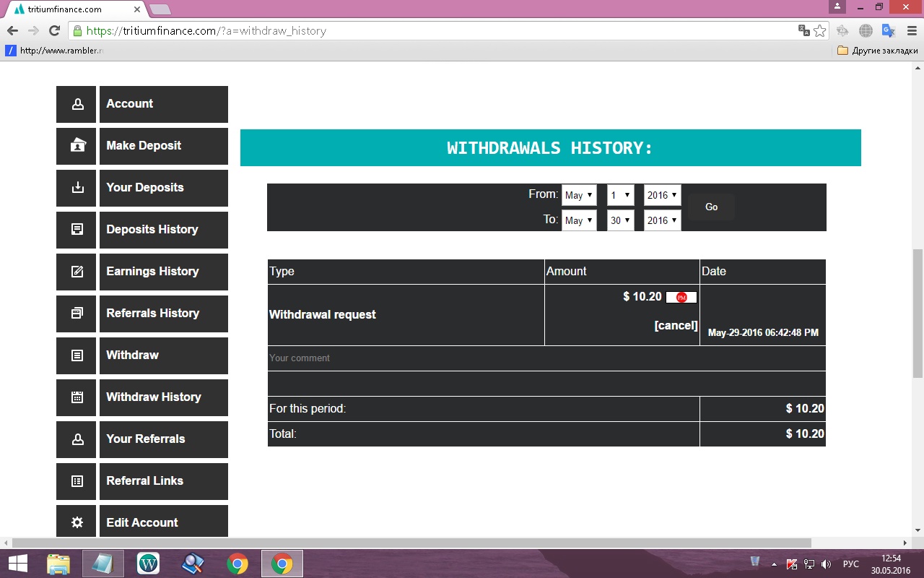The width and height of the screenshot is (924, 578).
Task: Show hidden system tray icons
Action: 774,564
